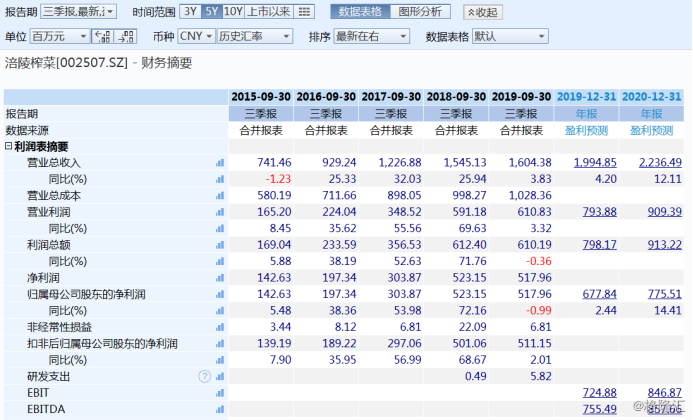Open the 单位 百万元 dropdown
The width and height of the screenshot is (693, 420).
pyautogui.click(x=56, y=36)
